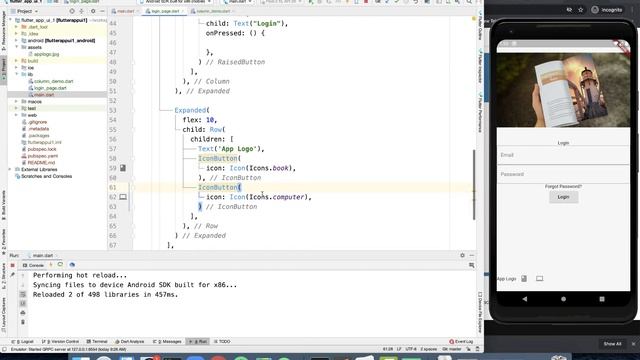Clear console with the trash icon
Screen dimensions: 640x360
pyautogui.click(x=23, y=322)
